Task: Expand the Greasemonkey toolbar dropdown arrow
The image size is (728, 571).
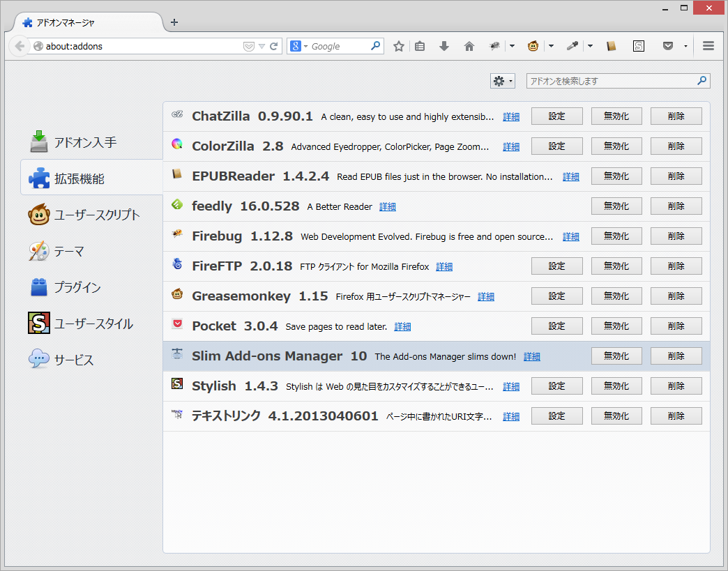Action: click(x=551, y=46)
